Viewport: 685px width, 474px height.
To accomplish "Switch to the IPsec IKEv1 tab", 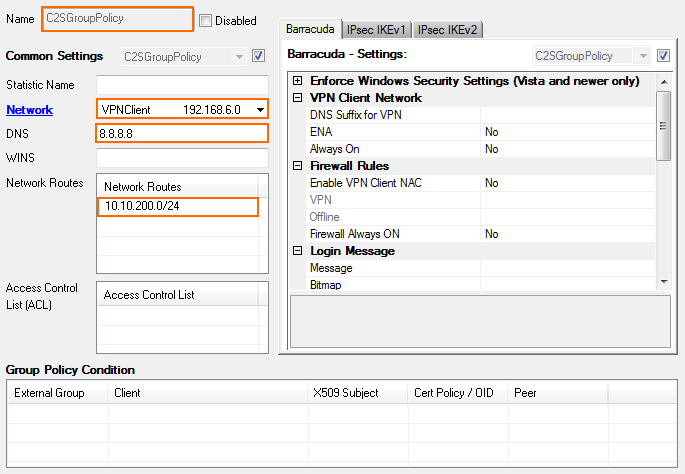I will click(x=376, y=30).
